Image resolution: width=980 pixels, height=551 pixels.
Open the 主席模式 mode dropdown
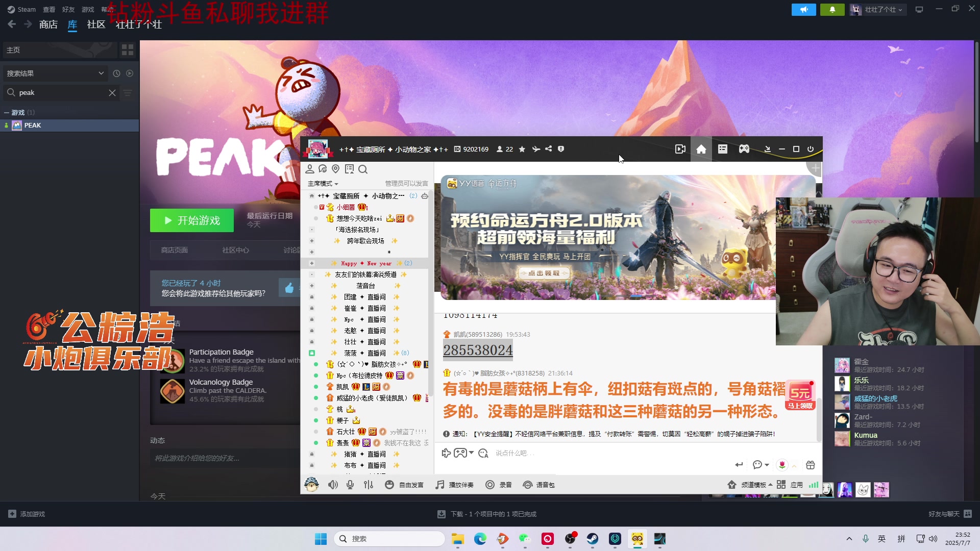tap(323, 184)
